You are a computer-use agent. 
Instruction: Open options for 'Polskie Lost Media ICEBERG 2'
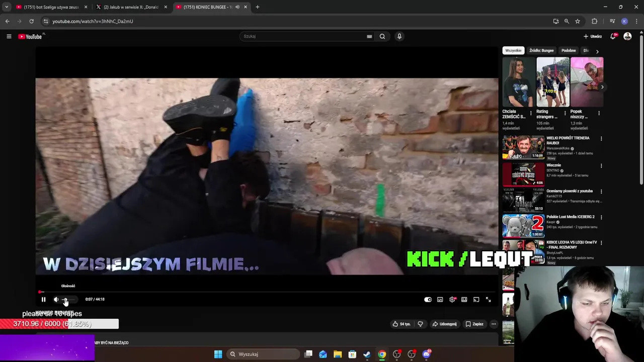(x=601, y=217)
